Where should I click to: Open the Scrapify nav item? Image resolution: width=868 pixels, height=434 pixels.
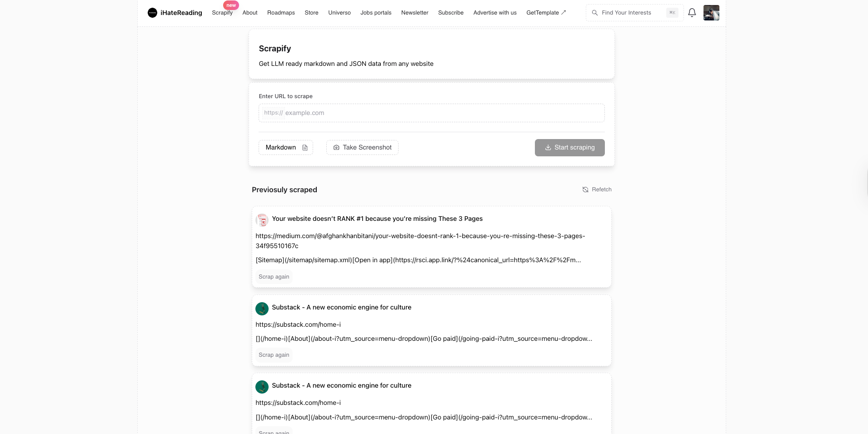[x=222, y=13]
